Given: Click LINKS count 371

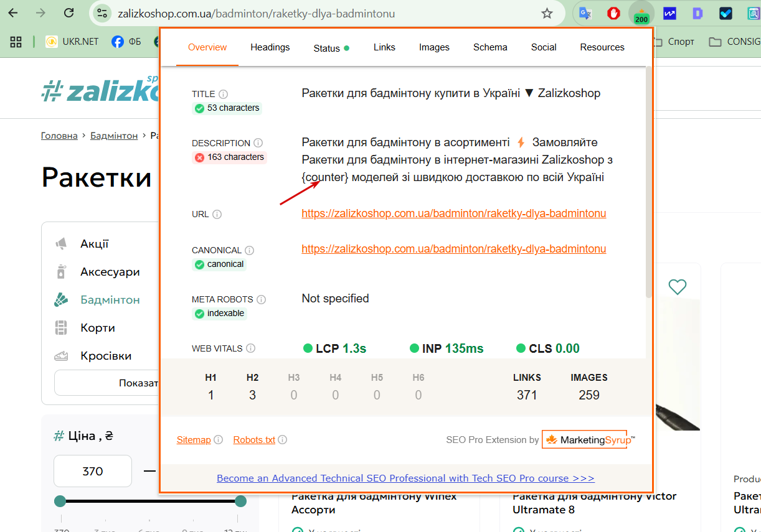Looking at the screenshot, I should tap(527, 395).
